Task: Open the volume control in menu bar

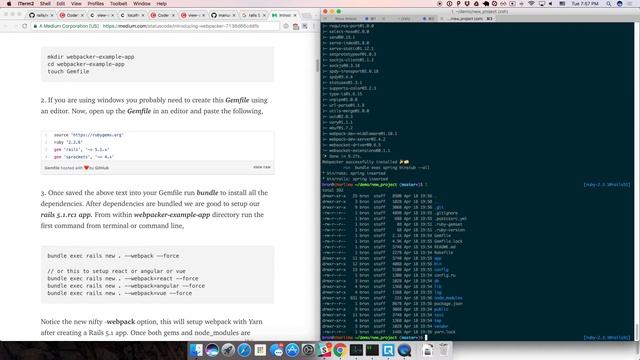Action: (551, 4)
